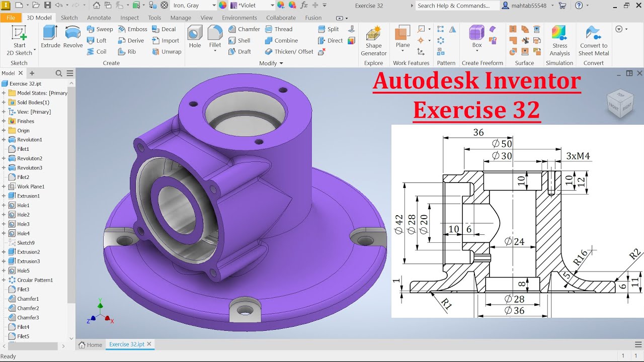Select the Revolve tool
This screenshot has height=362, width=644.
pos(73,37)
